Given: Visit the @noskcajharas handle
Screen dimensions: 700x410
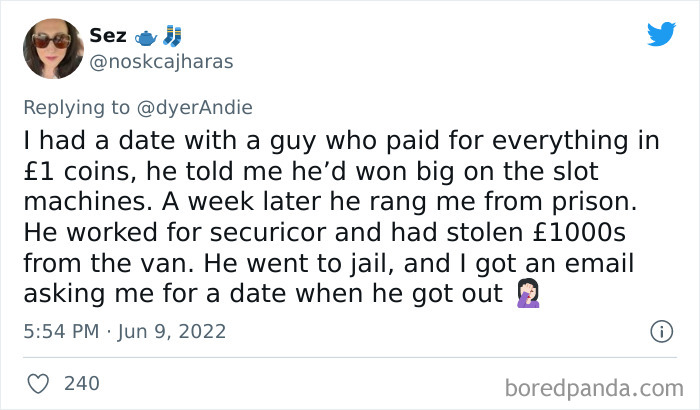Looking at the screenshot, I should coord(161,62).
